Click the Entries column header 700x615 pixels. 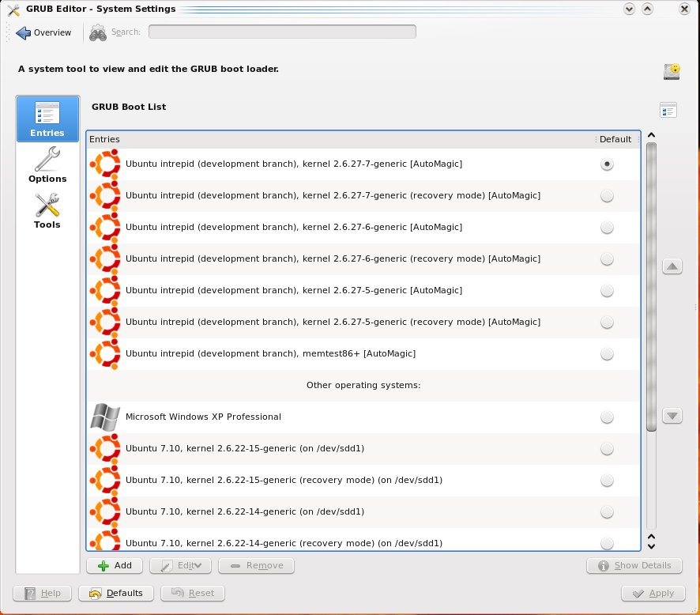tap(340, 139)
